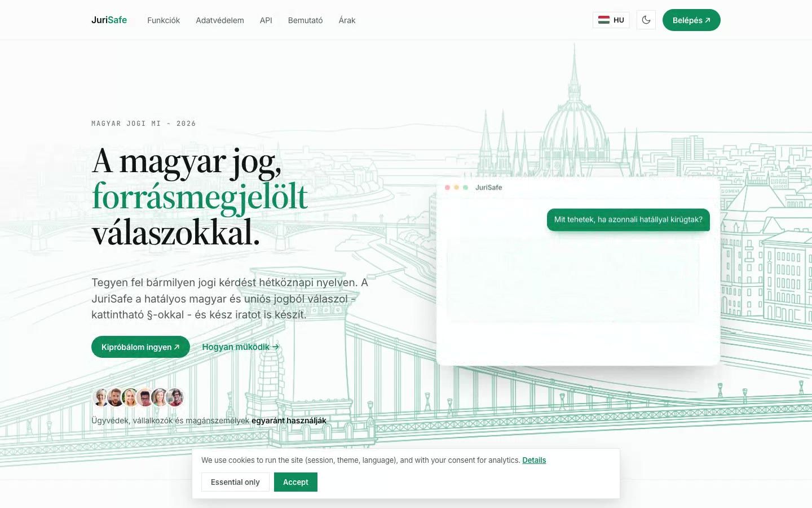Open the Árak pricing page

(347, 20)
